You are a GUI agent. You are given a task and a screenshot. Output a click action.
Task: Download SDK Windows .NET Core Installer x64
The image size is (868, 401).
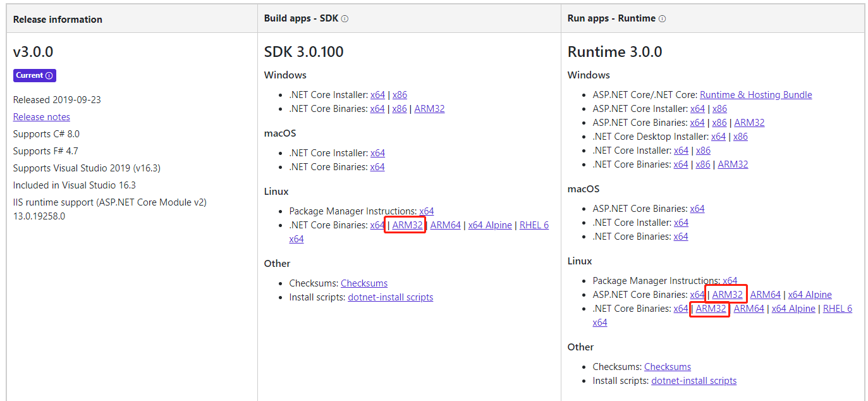coord(377,95)
